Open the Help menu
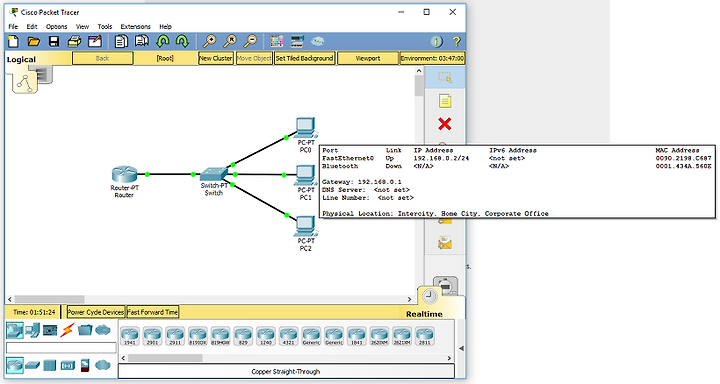The image size is (720, 384). tap(165, 27)
